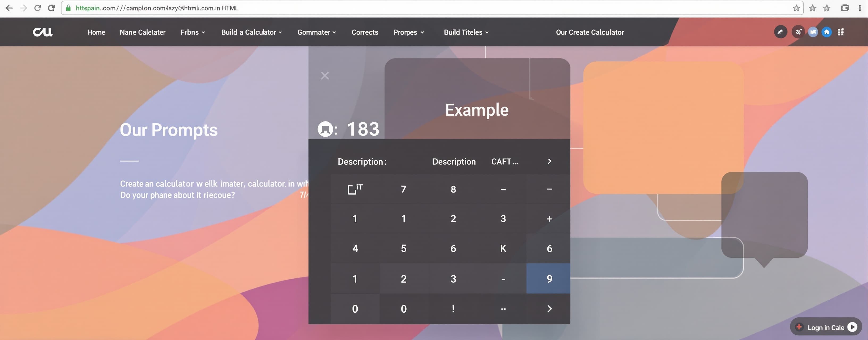Tap the 3 key in highlighted 9 row
This screenshot has width=868, height=340.
(x=453, y=279)
